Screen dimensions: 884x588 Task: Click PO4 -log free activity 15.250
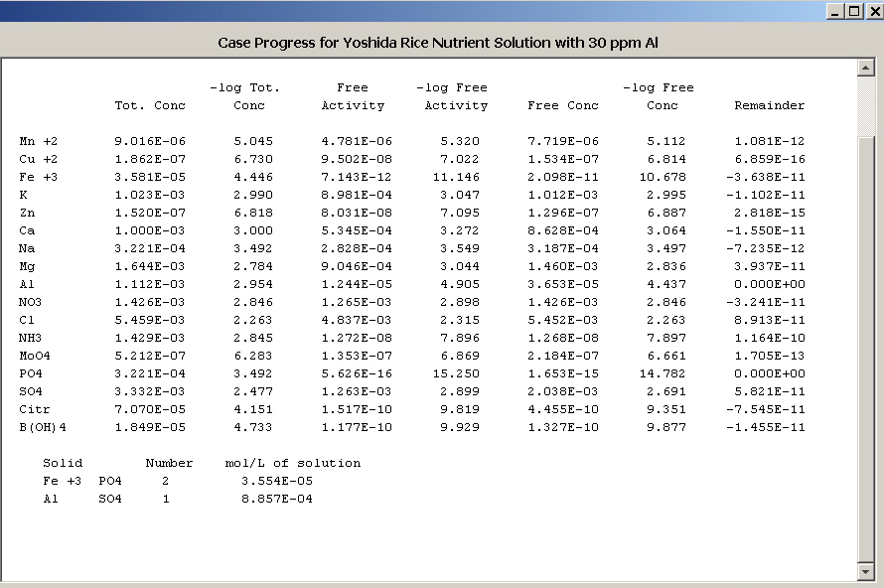(x=456, y=373)
